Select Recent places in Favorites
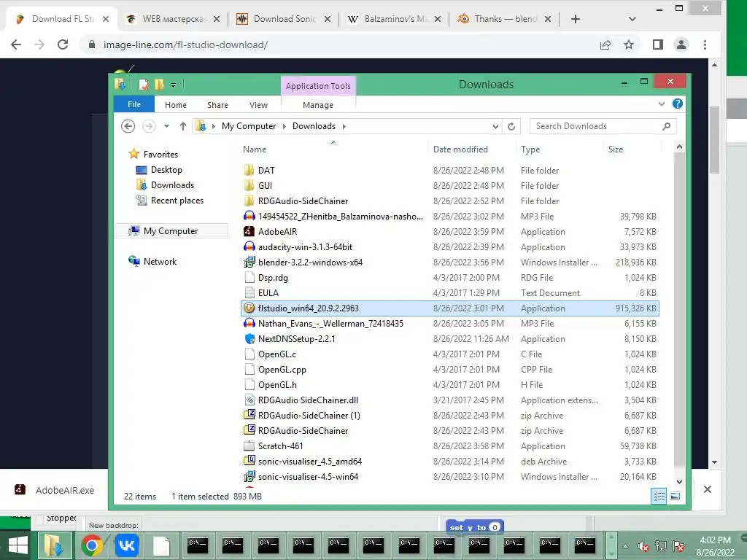Screen dimensions: 747x560 (x=177, y=201)
